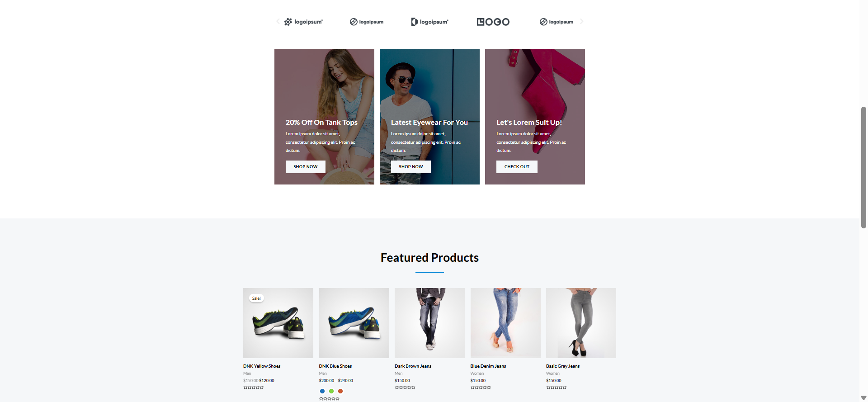Click star rating under Basic Gray Jeans
868x402 pixels.
point(557,388)
